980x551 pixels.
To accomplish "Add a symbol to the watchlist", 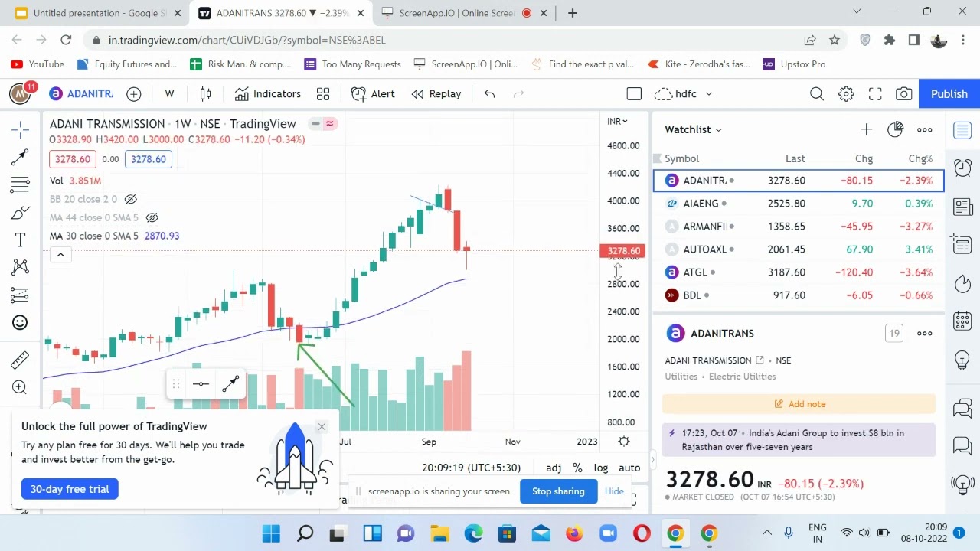I will coord(866,129).
